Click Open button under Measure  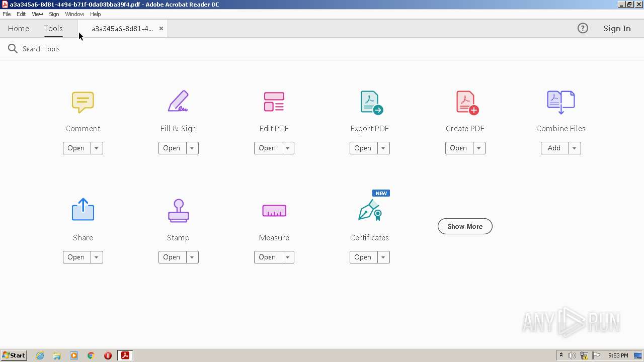tap(268, 257)
